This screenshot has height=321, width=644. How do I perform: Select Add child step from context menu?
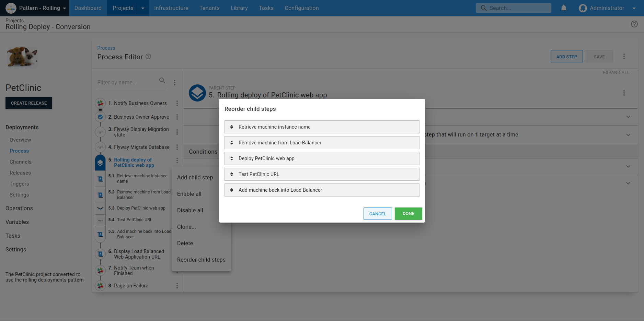(195, 177)
